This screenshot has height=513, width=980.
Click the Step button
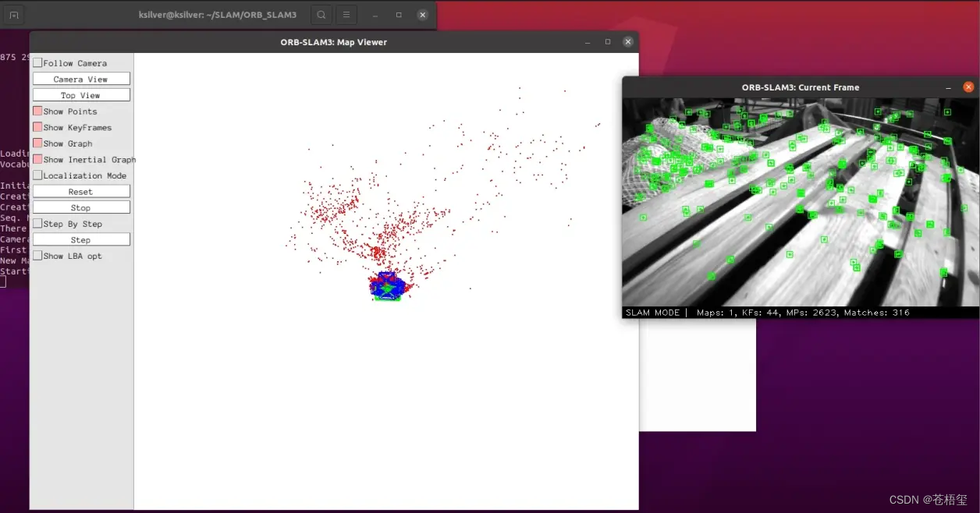click(81, 239)
